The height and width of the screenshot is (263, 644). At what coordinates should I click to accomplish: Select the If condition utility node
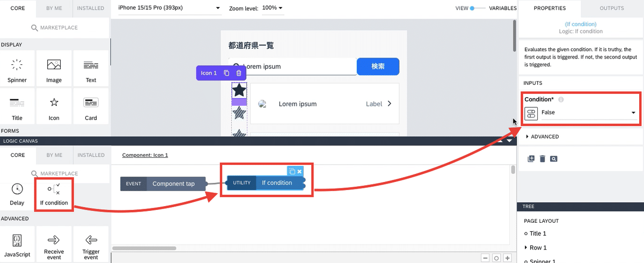(266, 182)
